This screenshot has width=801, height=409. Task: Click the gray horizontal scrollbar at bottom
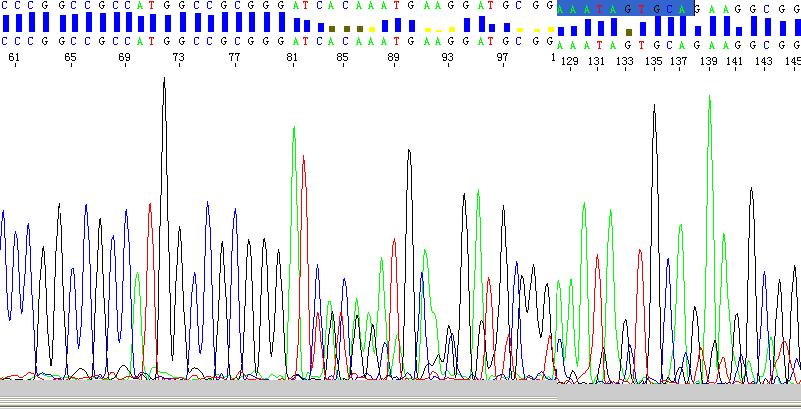click(x=400, y=397)
